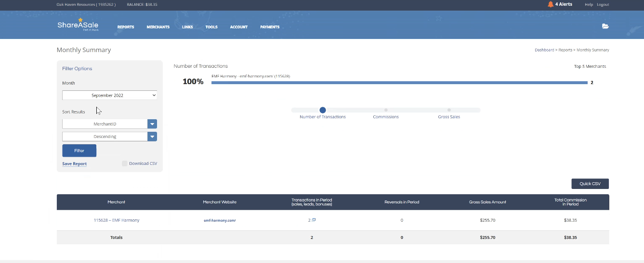The image size is (644, 263).
Task: Open the LINKS menu
Action: click(x=187, y=27)
